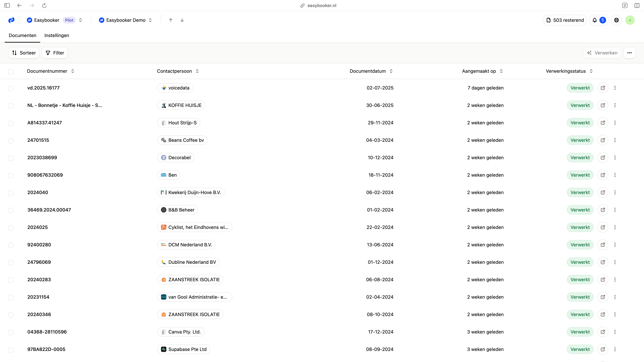Click the Easybooker logo icon
The height and width of the screenshot is (362, 644).
[x=11, y=20]
